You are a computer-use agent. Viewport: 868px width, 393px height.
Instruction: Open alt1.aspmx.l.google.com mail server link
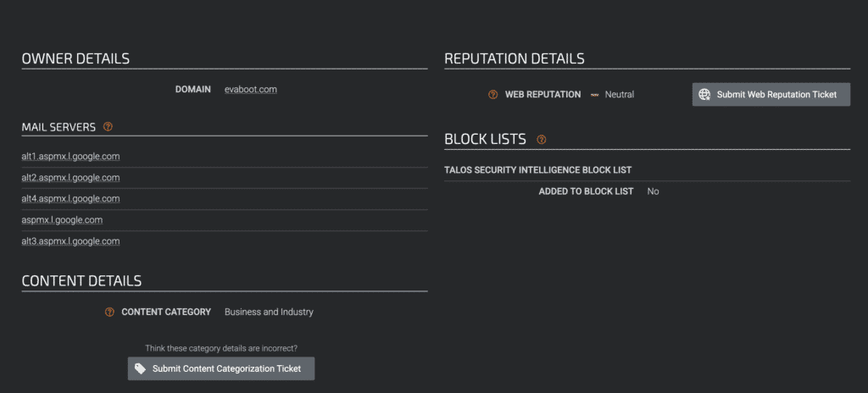(x=71, y=156)
